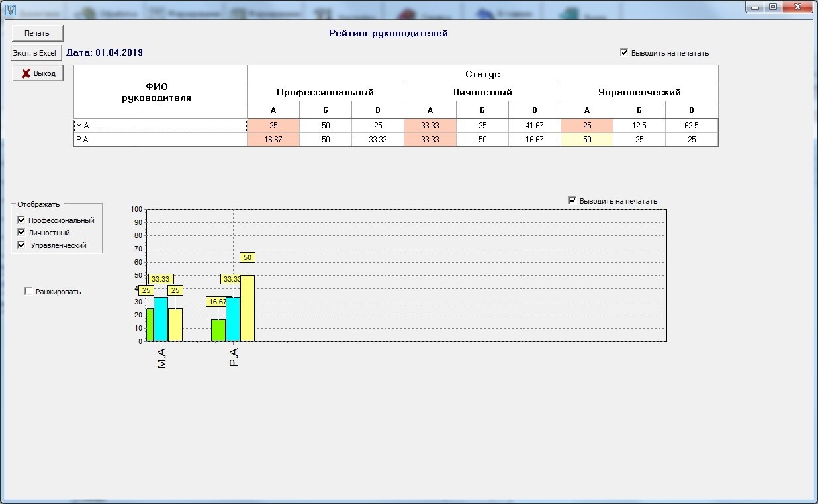Maximize the window using title bar button

click(772, 7)
